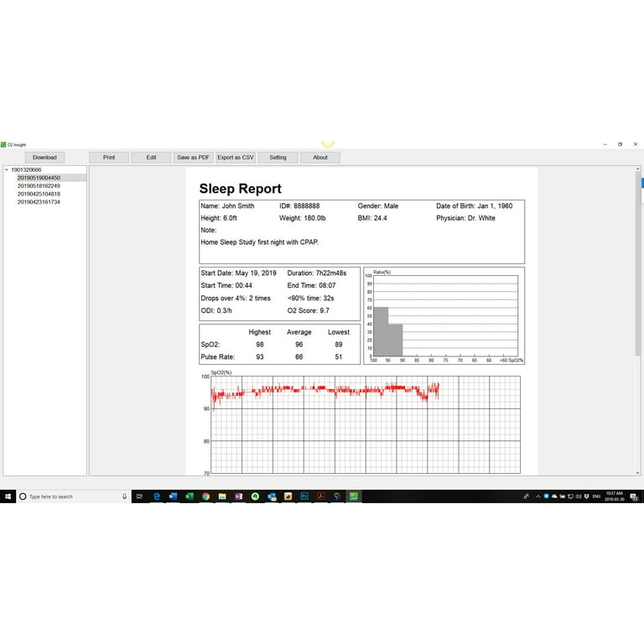
Task: Click the Dropbox icon in system tray
Action: (586, 496)
